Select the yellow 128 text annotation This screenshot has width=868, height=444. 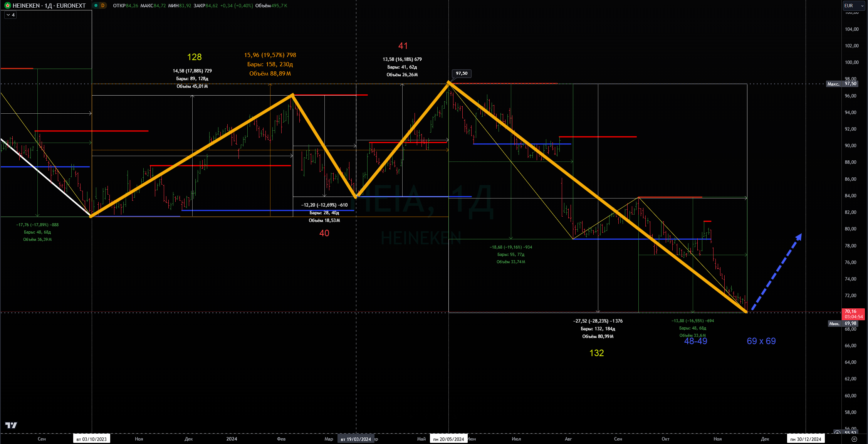(x=194, y=57)
